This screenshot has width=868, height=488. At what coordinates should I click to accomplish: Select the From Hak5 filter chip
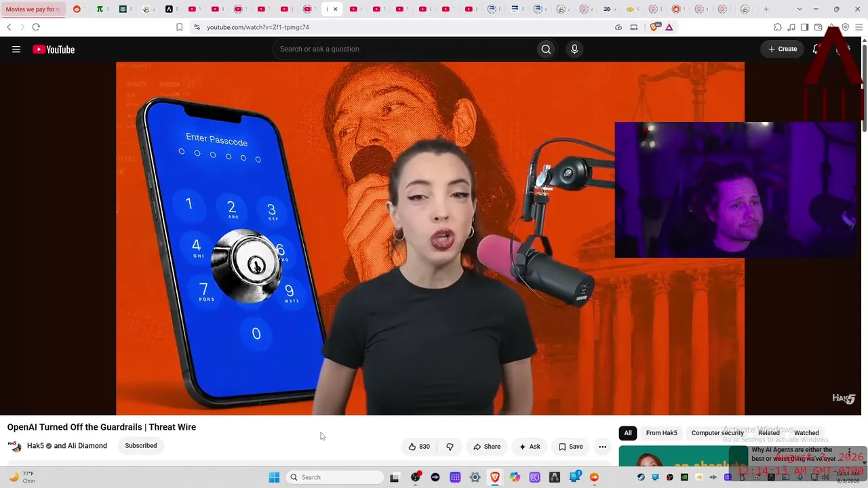pyautogui.click(x=661, y=433)
